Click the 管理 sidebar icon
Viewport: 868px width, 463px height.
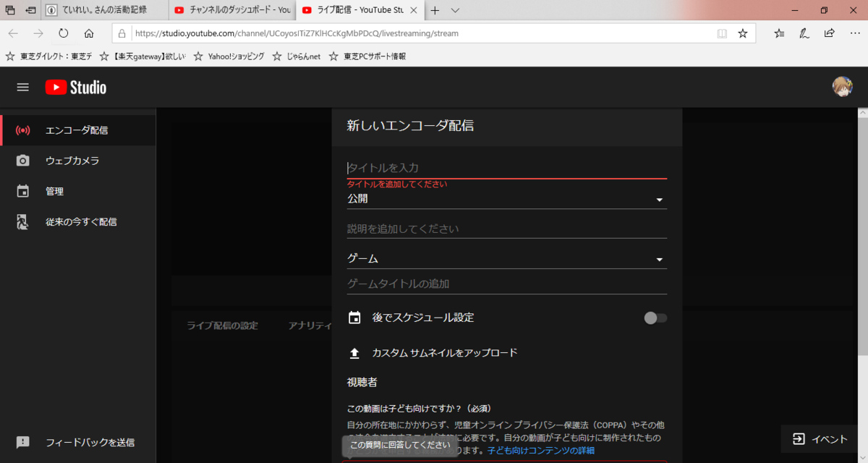point(22,191)
